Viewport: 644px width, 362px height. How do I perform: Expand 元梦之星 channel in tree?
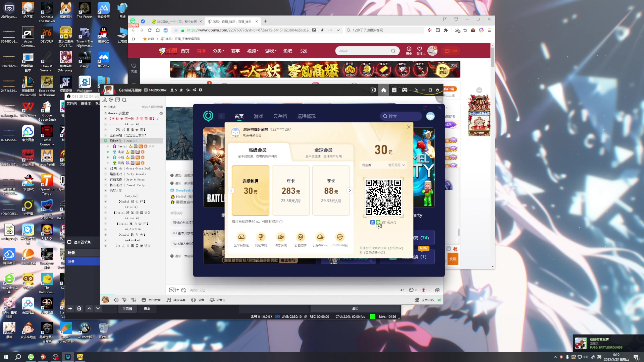click(x=106, y=191)
